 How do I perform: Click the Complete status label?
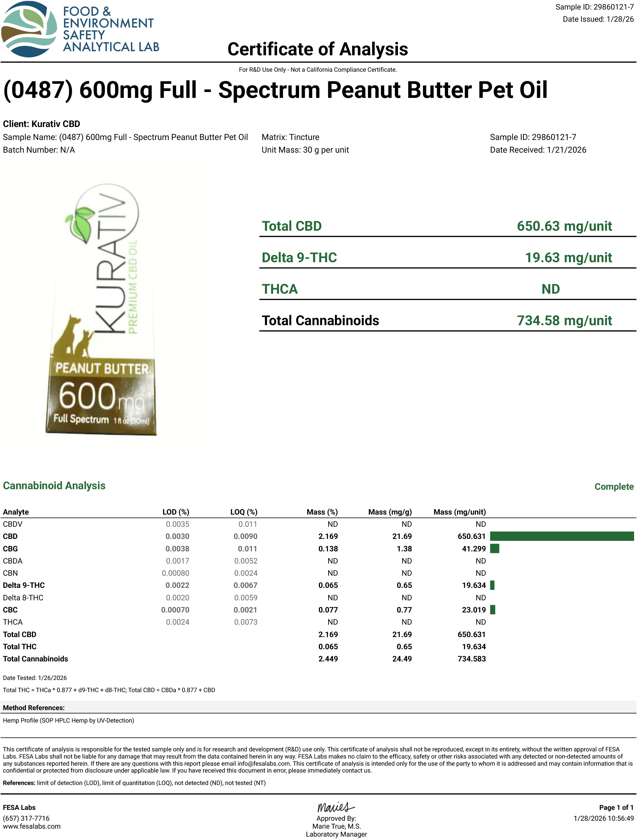(x=613, y=487)
